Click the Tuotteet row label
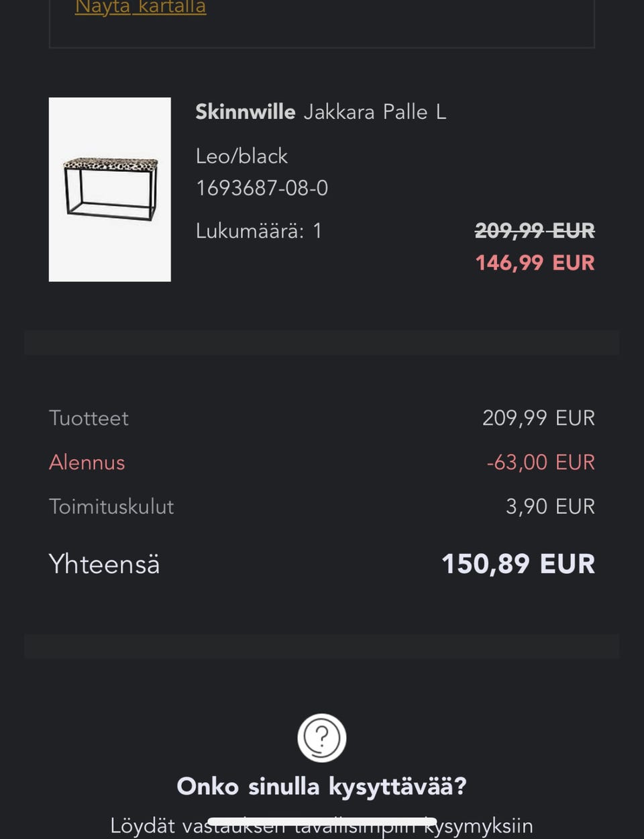644x839 pixels. click(89, 418)
